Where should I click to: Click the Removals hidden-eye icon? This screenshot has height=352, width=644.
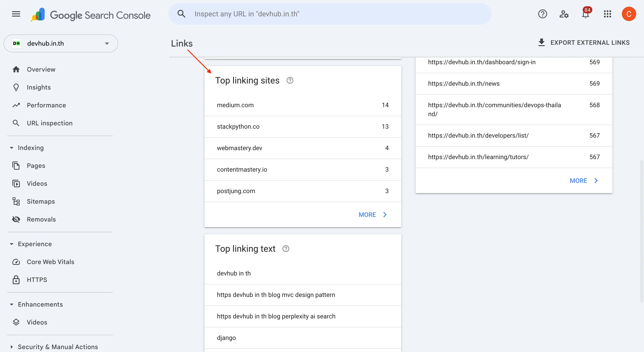[16, 219]
